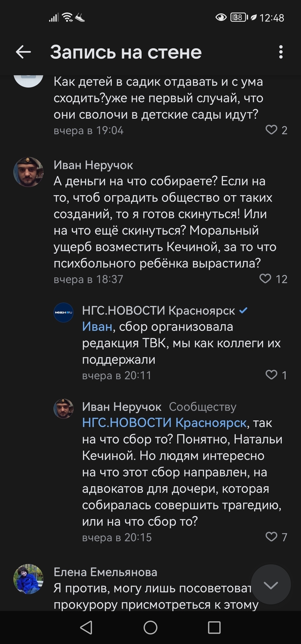Tap the Иван Неручок name on the 18:37 comment
Image resolution: width=301 pixels, height=644 pixels.
coord(93,165)
